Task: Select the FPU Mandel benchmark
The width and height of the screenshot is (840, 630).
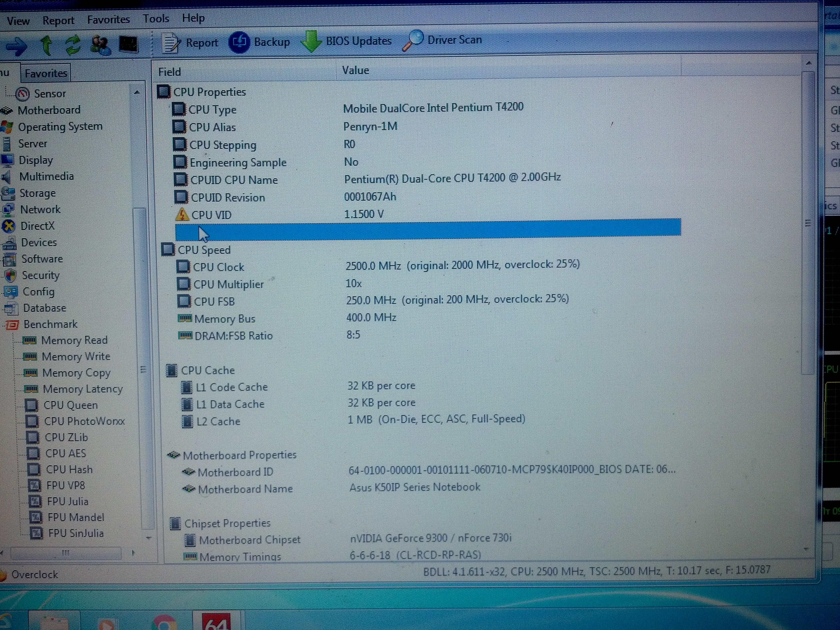Action: pyautogui.click(x=76, y=518)
